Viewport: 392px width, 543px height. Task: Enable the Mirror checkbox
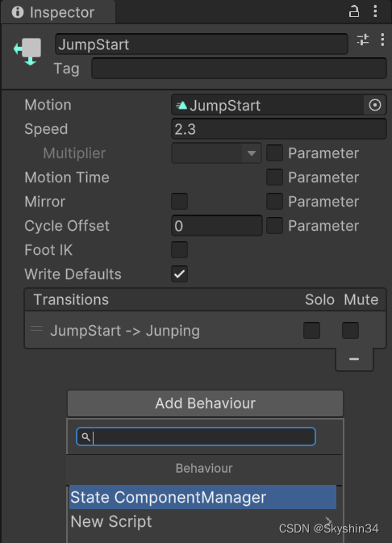coord(179,202)
